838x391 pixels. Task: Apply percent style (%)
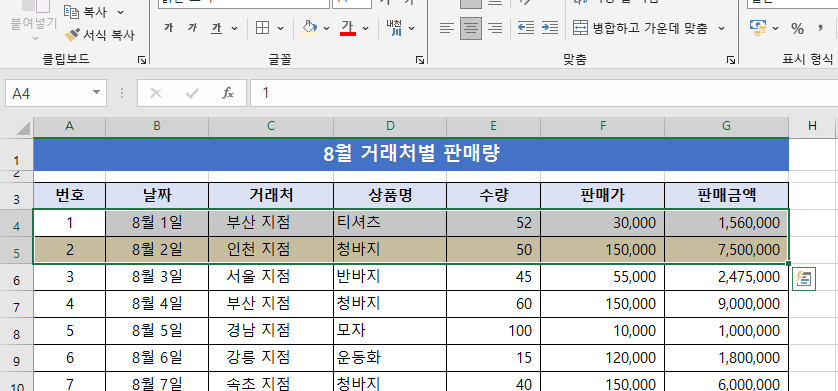797,28
